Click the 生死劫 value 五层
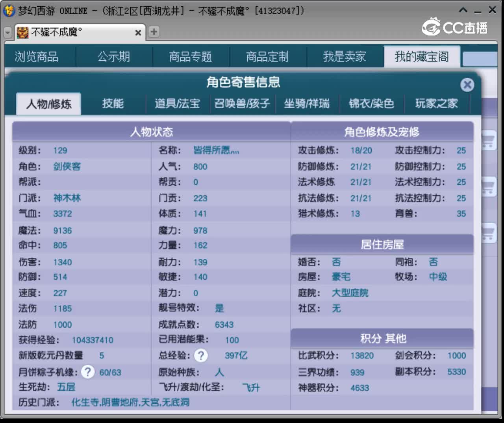 pos(66,387)
